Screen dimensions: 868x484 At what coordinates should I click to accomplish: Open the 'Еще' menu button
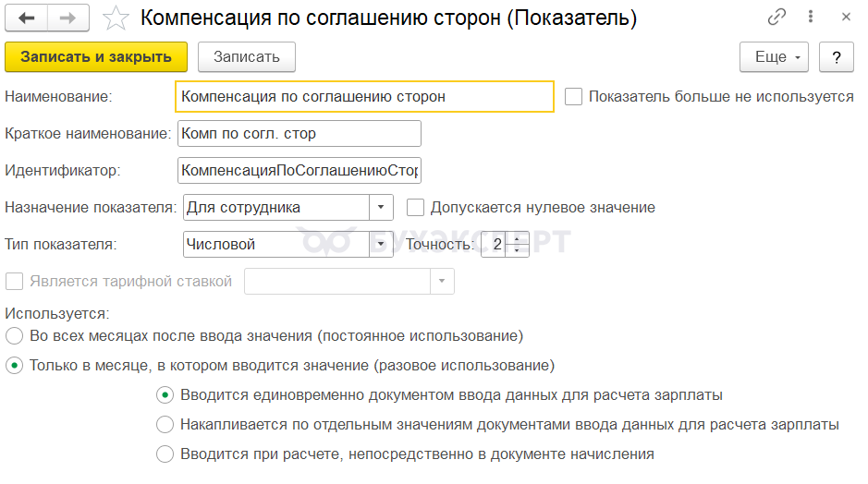(x=775, y=57)
